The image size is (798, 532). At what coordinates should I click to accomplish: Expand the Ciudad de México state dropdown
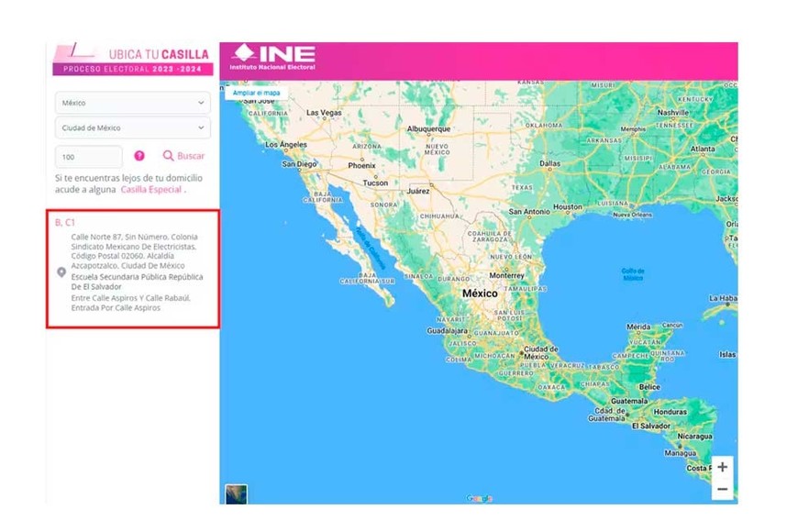click(x=133, y=127)
